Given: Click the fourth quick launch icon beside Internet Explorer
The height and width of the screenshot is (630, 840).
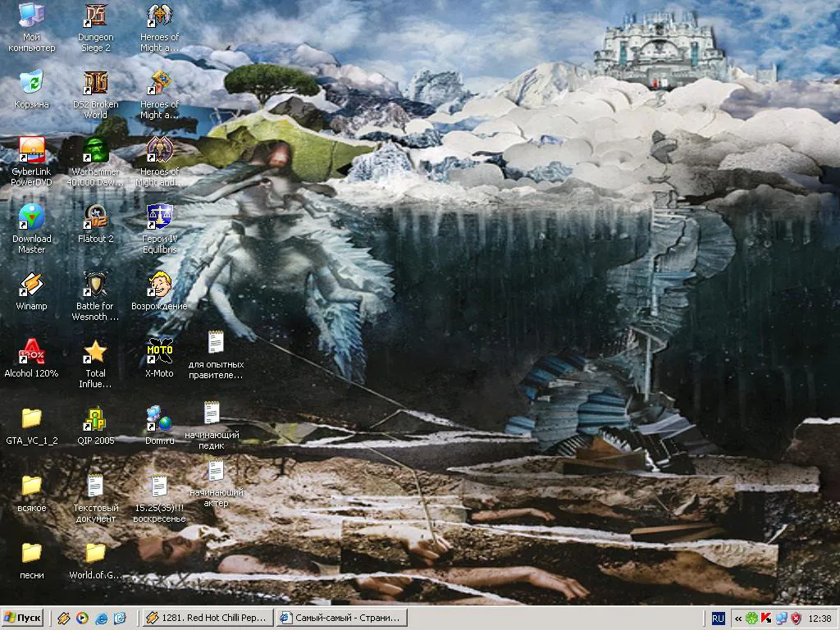Looking at the screenshot, I should [120, 619].
